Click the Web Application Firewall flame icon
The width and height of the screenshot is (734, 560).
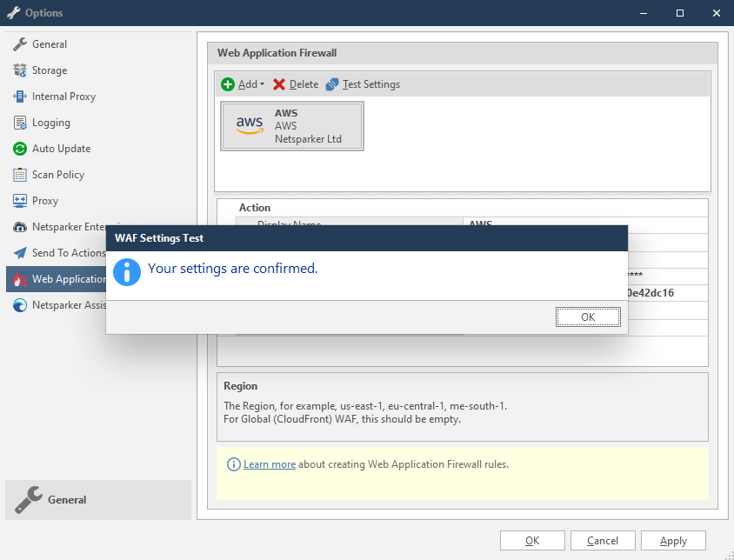tap(18, 278)
